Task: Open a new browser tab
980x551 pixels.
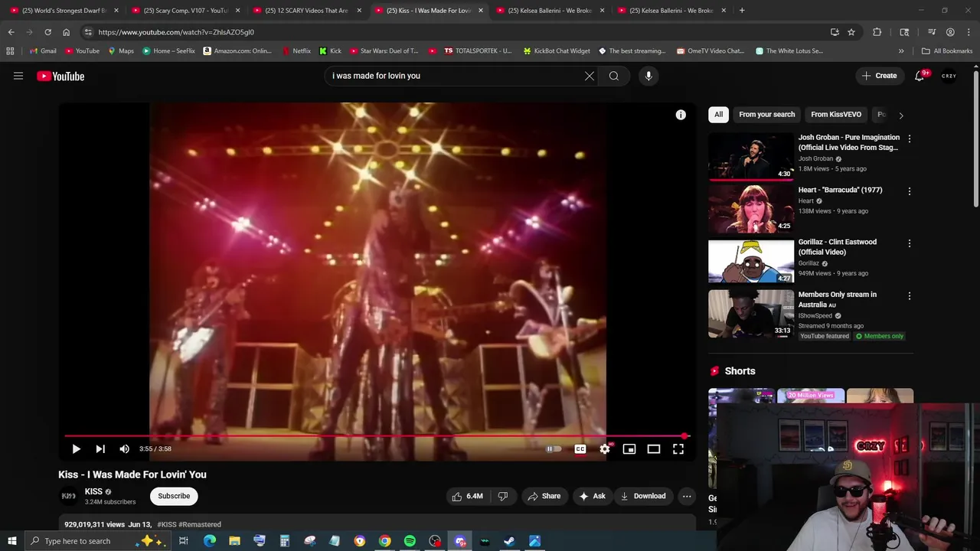Action: pyautogui.click(x=742, y=11)
